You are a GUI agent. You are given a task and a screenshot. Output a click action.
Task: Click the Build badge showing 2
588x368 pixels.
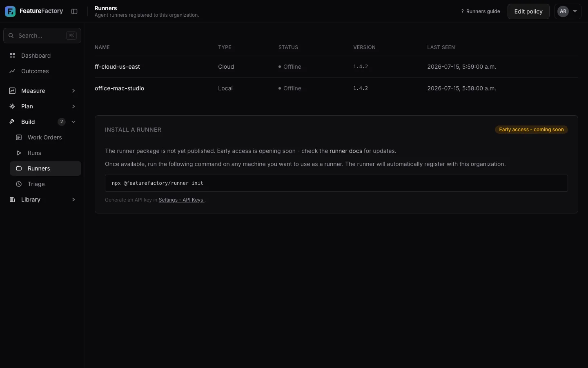[x=62, y=122]
